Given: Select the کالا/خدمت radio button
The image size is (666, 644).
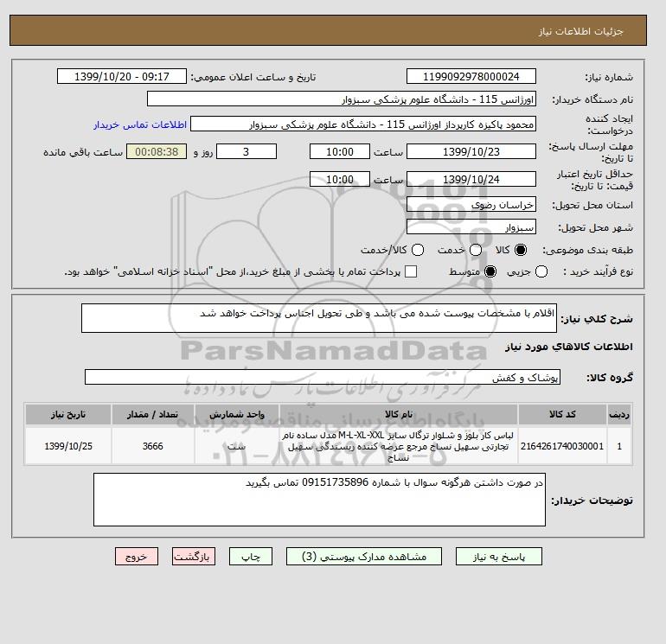Looking at the screenshot, I should click(418, 250).
